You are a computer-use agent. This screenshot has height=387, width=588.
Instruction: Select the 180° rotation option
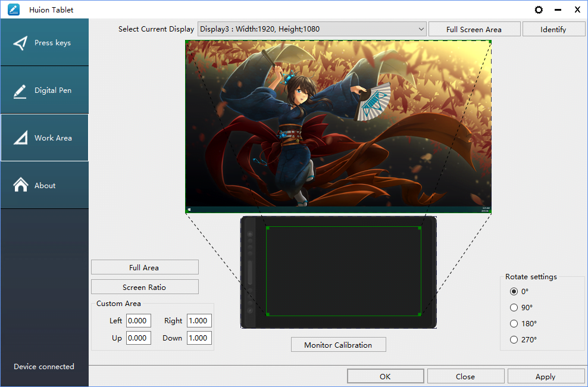(514, 324)
